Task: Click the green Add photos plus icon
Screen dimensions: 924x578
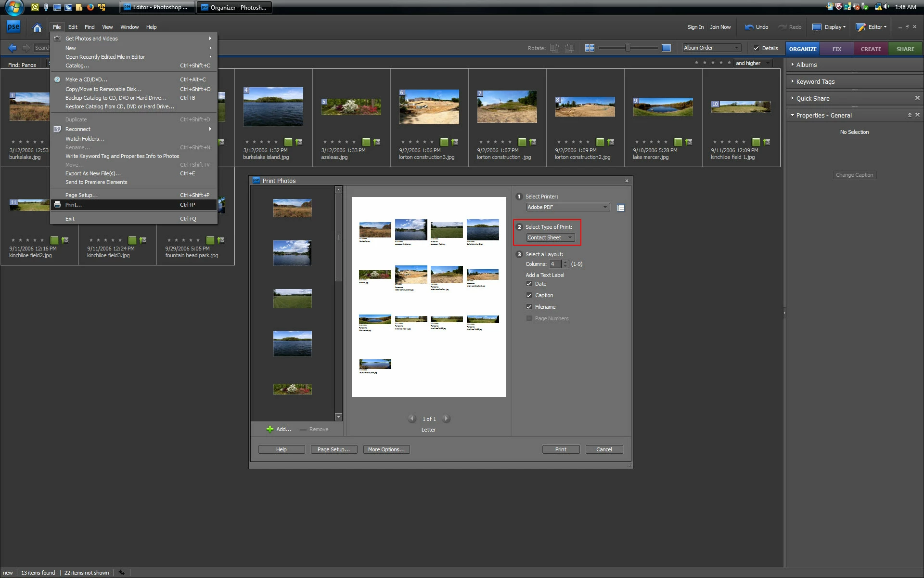Action: pos(270,429)
